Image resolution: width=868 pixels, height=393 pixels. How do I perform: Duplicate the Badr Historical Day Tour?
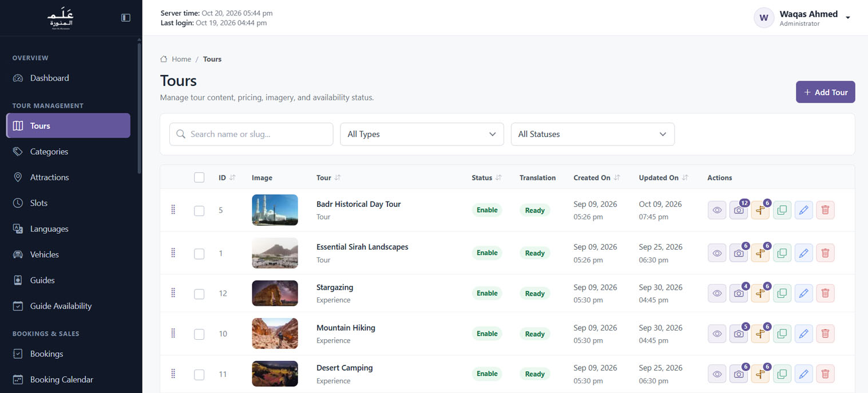coord(782,210)
